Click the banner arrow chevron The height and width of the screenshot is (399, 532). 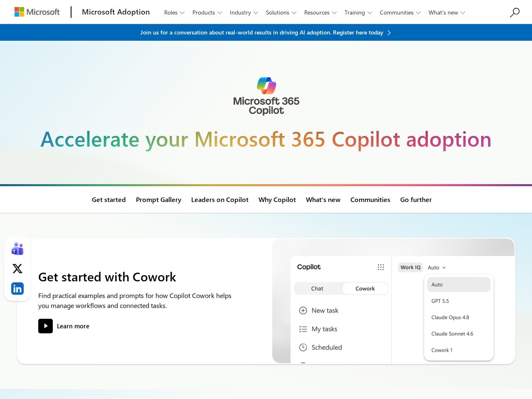(x=389, y=32)
